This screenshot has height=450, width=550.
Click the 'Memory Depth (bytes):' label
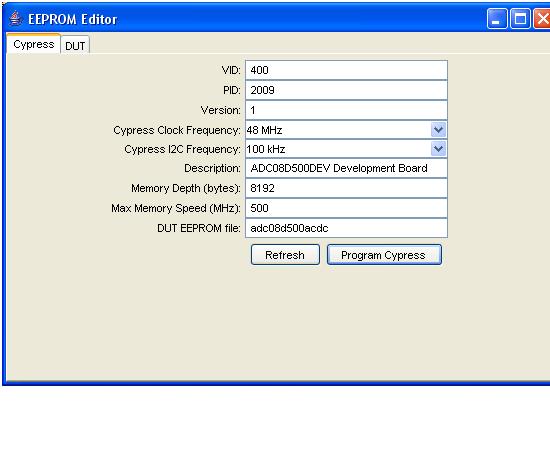[x=186, y=188]
